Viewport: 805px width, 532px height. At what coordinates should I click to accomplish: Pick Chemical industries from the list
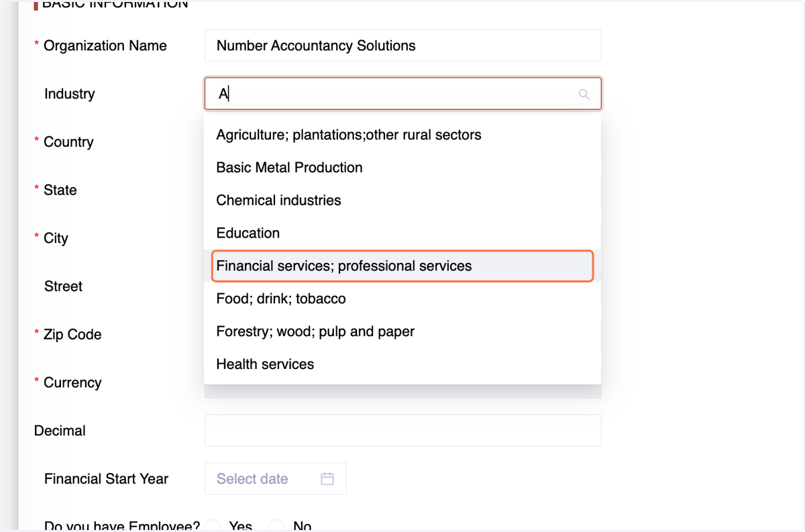pos(402,201)
